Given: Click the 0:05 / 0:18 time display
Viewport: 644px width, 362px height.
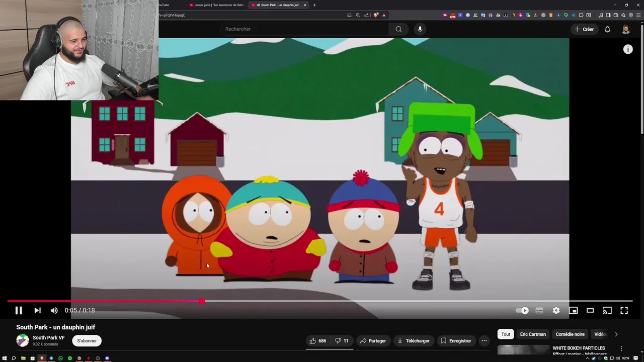Looking at the screenshot, I should coord(79,310).
